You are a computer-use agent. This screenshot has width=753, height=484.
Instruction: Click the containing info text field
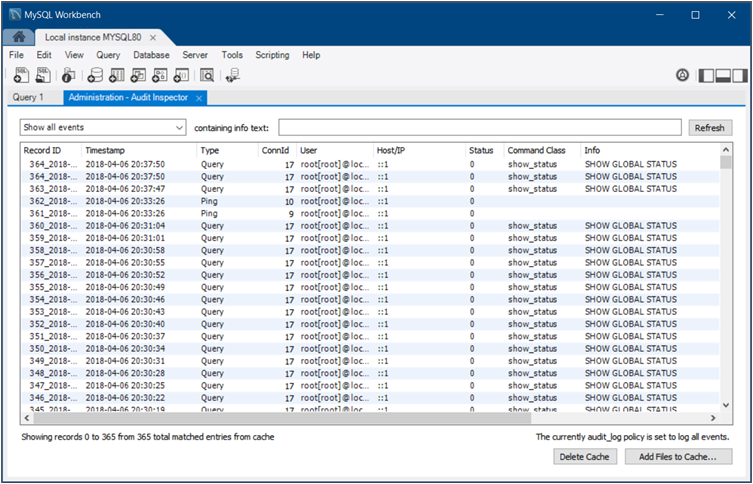[479, 128]
